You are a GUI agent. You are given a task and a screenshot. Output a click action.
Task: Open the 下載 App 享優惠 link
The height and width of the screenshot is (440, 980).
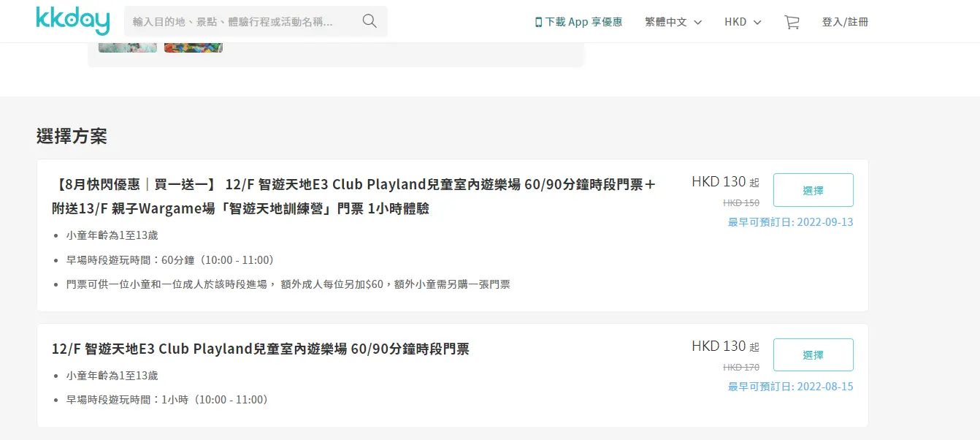click(578, 22)
